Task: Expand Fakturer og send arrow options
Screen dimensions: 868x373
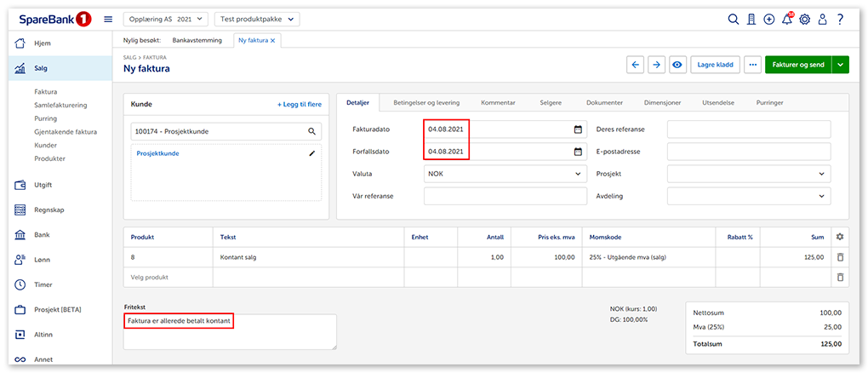Action: [x=841, y=65]
